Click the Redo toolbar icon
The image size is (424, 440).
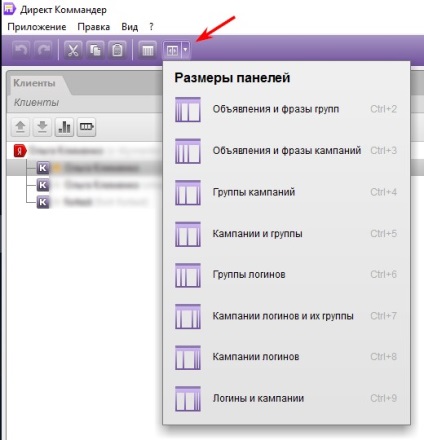point(44,50)
